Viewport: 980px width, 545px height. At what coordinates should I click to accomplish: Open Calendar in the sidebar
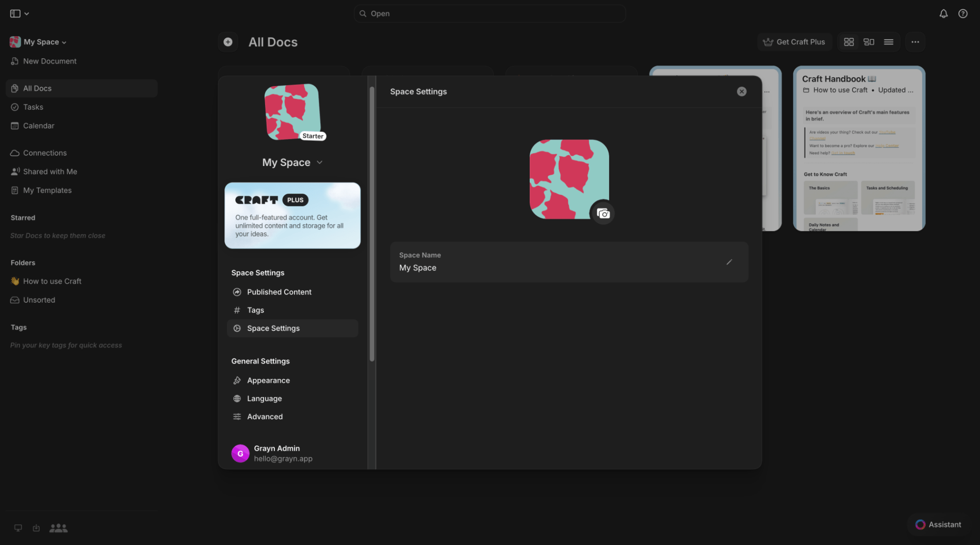(81, 125)
